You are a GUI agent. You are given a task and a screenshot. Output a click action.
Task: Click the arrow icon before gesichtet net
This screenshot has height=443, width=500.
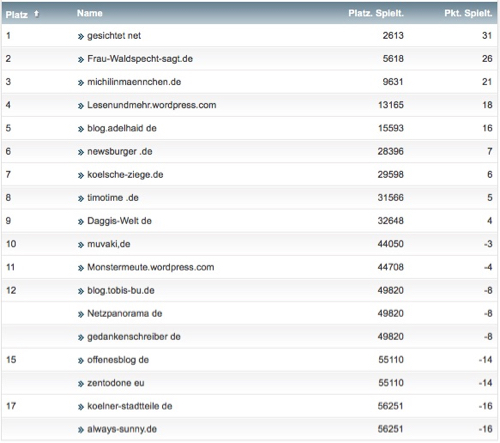tap(81, 37)
